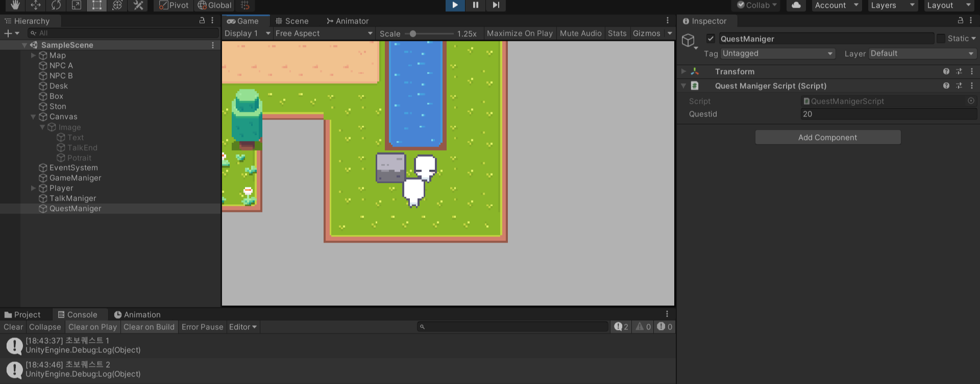Viewport: 980px width, 384px height.
Task: Open the Account dropdown
Action: [x=837, y=5]
